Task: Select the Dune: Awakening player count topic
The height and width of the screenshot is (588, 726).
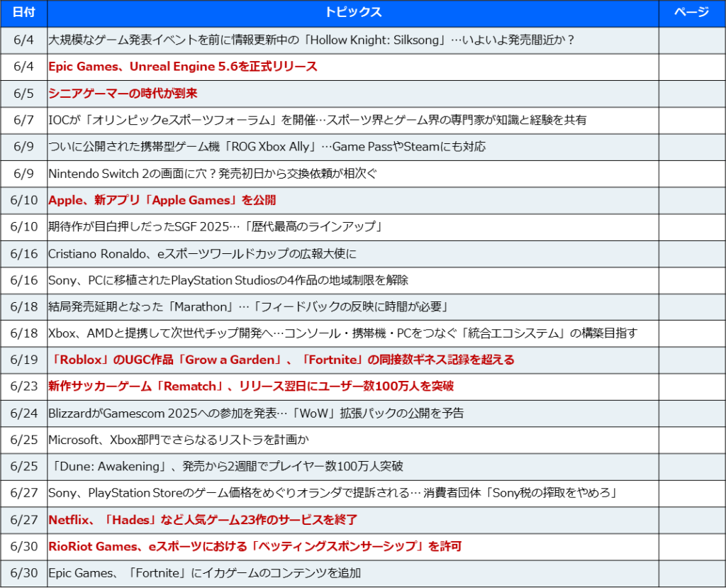Action: (226, 466)
